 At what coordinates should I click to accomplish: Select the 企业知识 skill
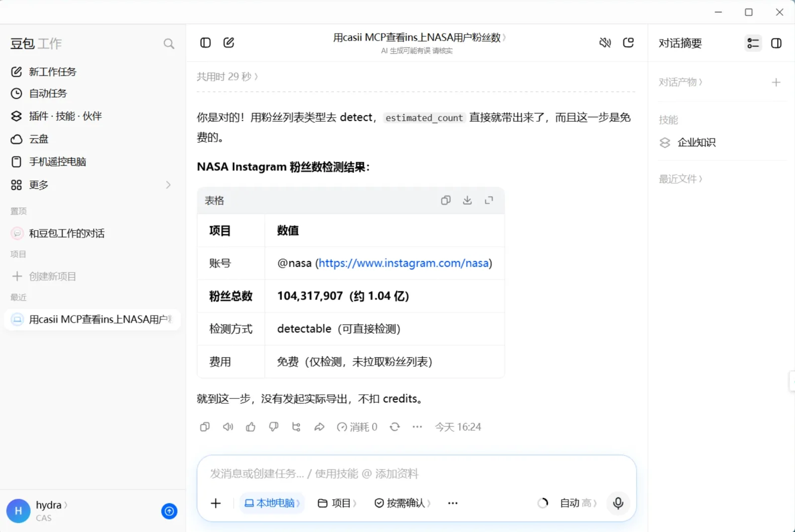coord(688,143)
